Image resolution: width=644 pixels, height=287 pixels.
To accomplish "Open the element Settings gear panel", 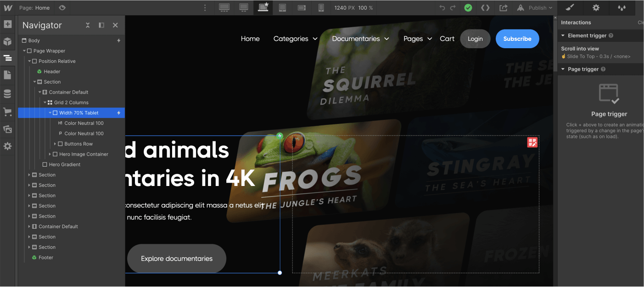I will [x=595, y=8].
